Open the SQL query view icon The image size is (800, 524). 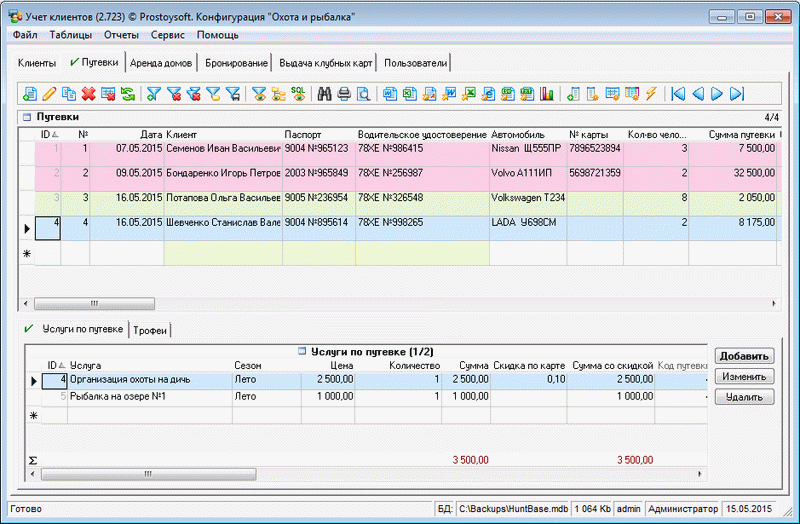pos(297,94)
